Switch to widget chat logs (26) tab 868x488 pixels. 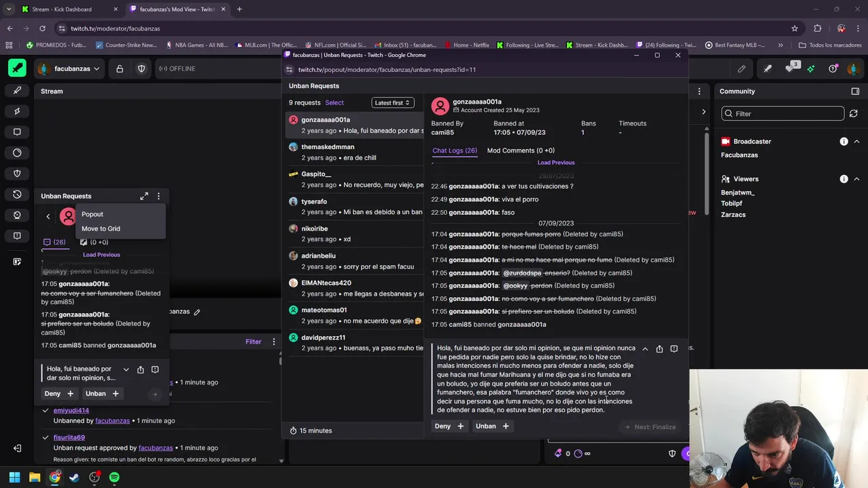click(54, 242)
